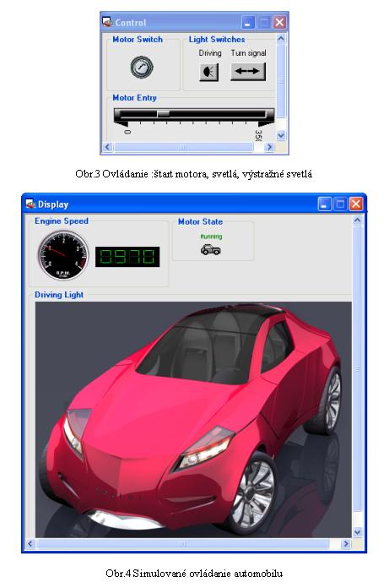The width and height of the screenshot is (389, 588).
Task: Toggle the Driving light switch
Action: click(x=209, y=72)
